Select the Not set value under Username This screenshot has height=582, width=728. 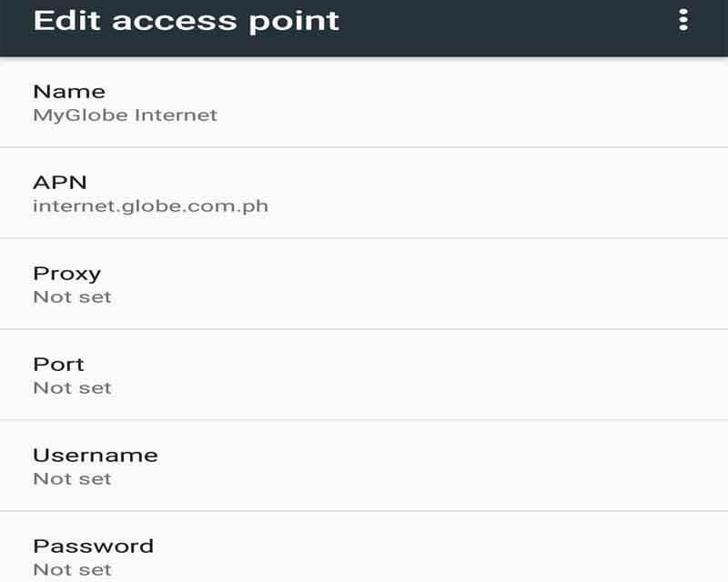(x=73, y=479)
